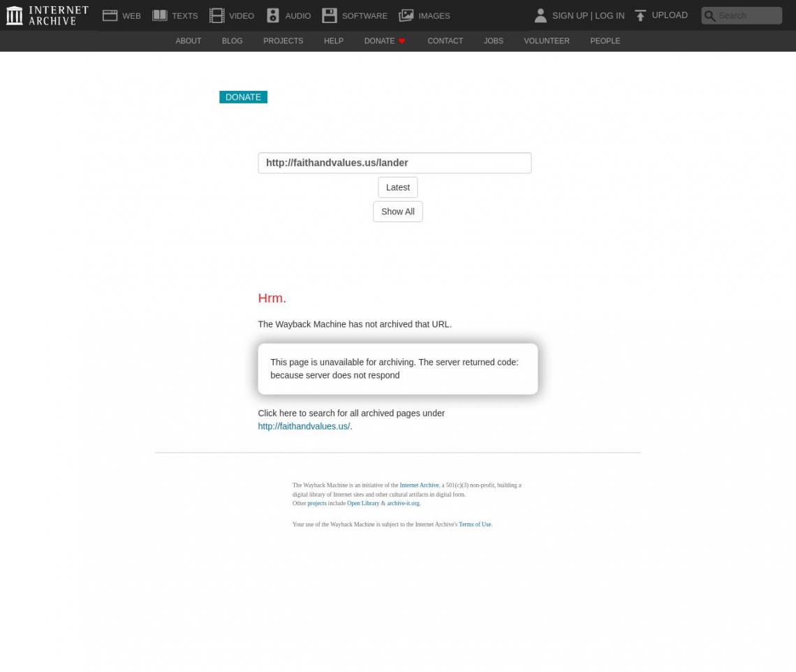
Task: Open the Web section icon
Action: pyautogui.click(x=110, y=15)
